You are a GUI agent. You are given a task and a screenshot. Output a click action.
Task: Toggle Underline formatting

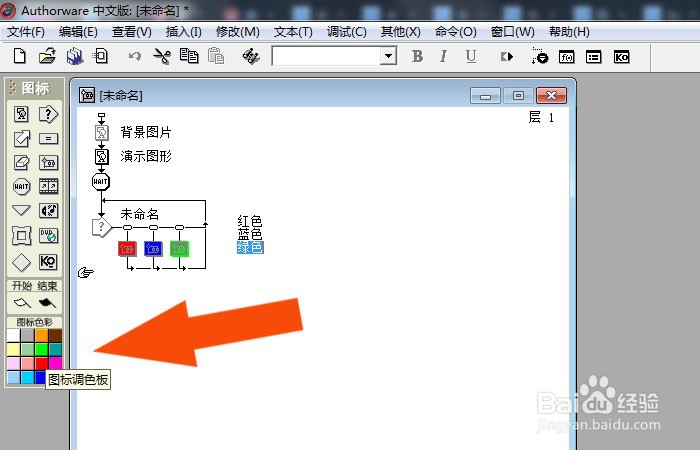[471, 56]
